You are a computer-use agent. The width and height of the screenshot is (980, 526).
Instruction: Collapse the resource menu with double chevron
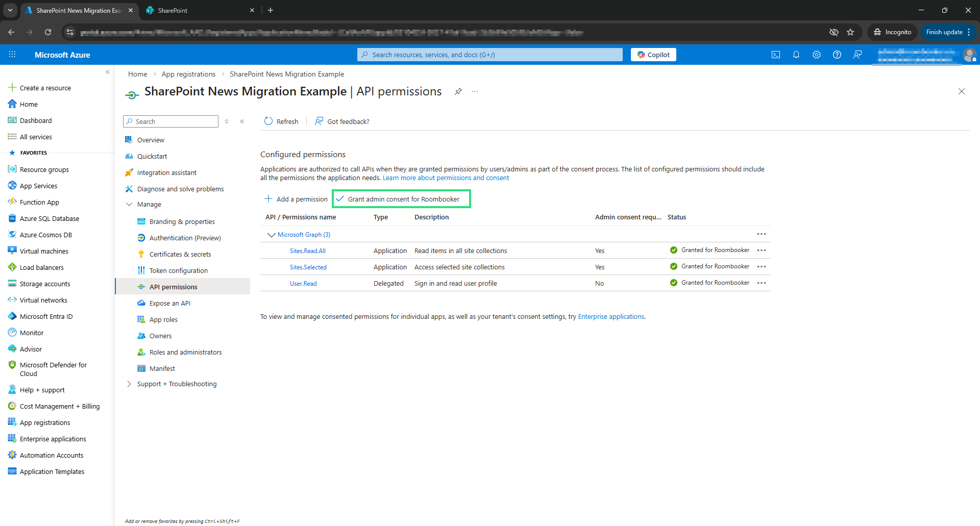(242, 121)
